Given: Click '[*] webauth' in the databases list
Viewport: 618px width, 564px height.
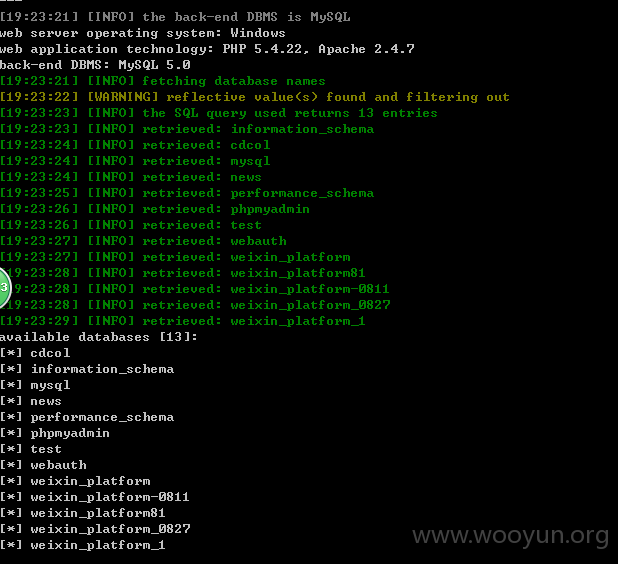Looking at the screenshot, I should click(43, 465).
